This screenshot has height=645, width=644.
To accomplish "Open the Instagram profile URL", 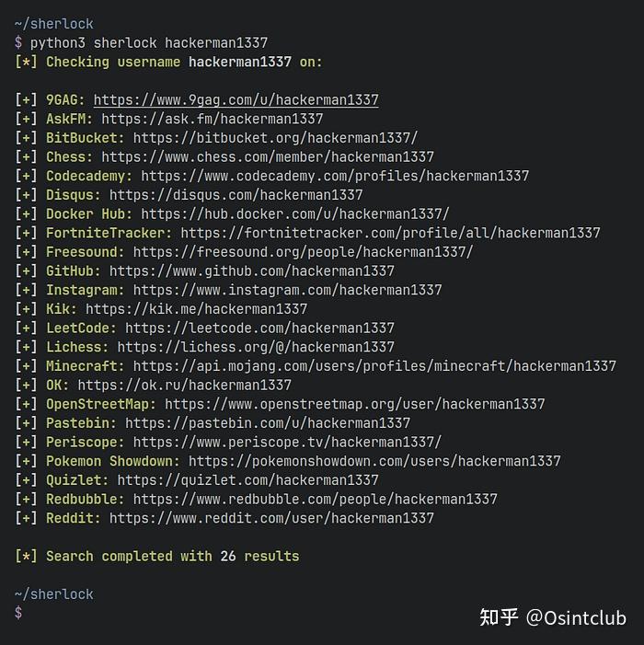I will point(287,290).
